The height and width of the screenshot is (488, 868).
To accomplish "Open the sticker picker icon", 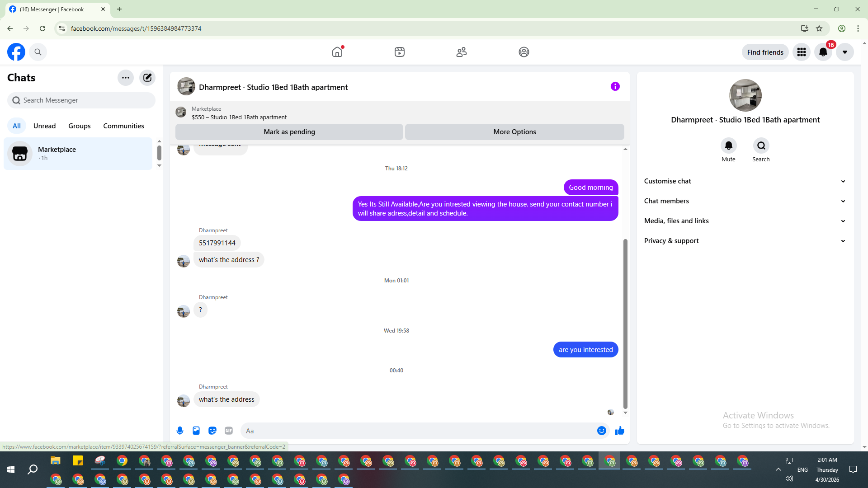I will tap(212, 431).
